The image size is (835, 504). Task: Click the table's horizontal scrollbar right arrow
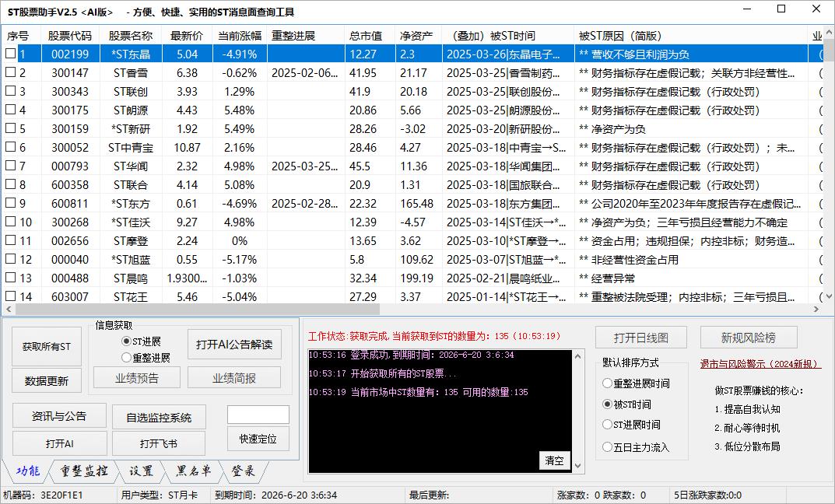click(816, 309)
